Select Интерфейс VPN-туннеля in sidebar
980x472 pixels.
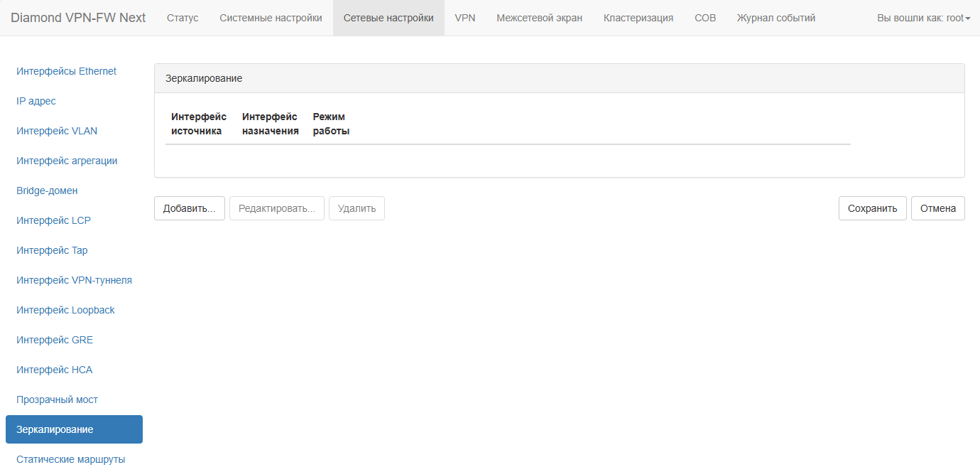pyautogui.click(x=74, y=280)
